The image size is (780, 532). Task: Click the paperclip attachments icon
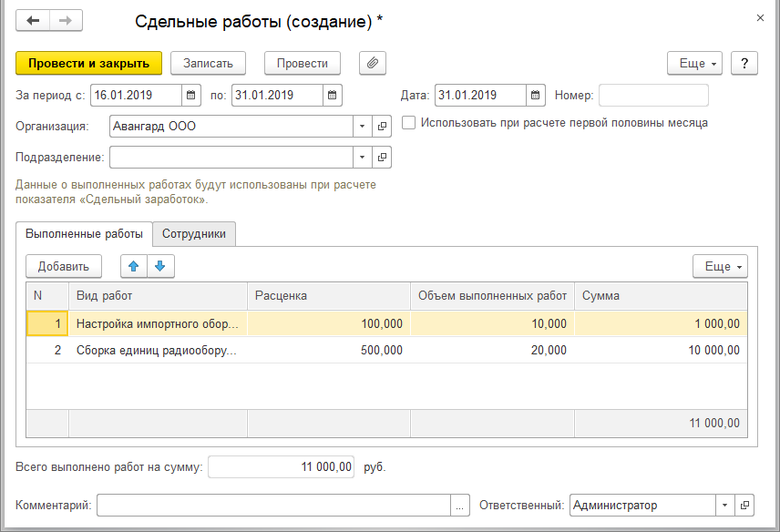pos(373,63)
